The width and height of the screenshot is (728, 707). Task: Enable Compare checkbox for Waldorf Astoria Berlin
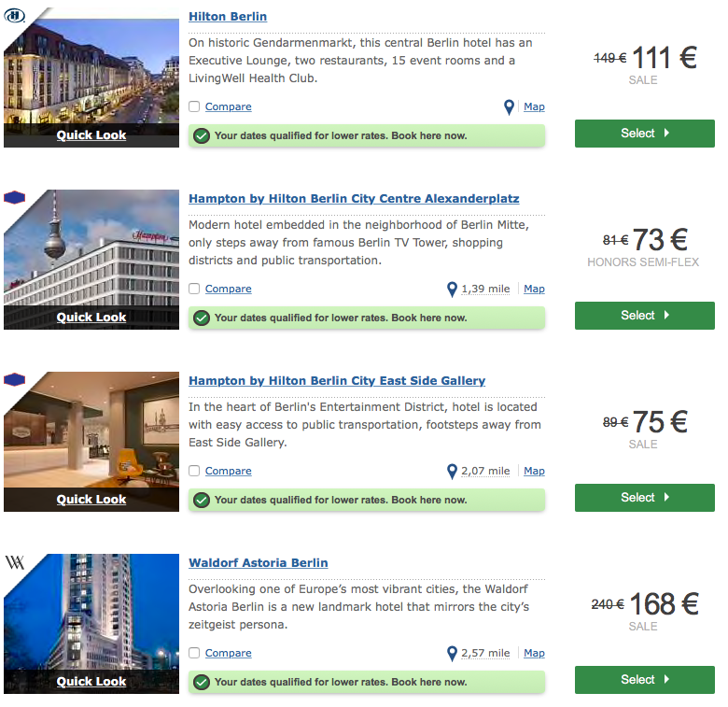coord(194,653)
